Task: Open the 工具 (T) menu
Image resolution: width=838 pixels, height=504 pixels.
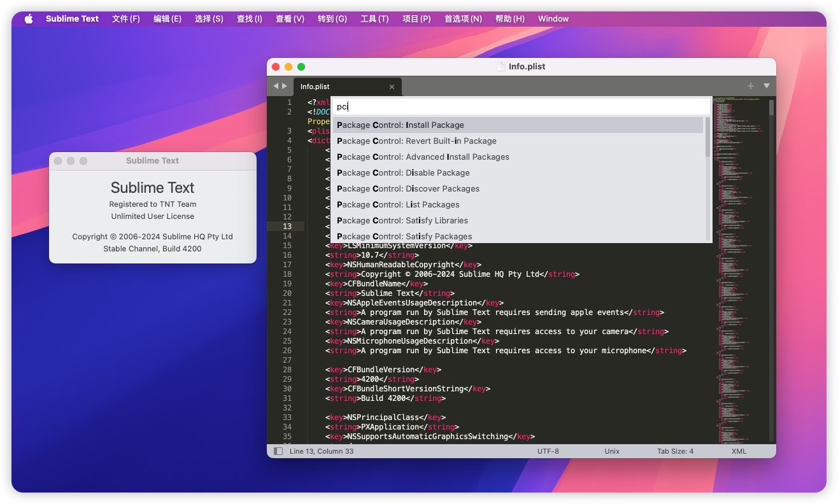Action: tap(374, 18)
